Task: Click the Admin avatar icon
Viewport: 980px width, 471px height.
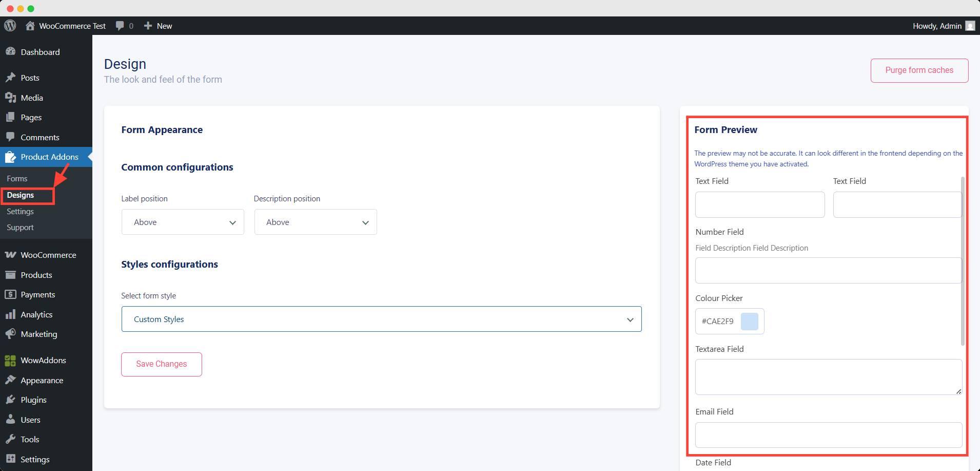Action: click(x=970, y=26)
